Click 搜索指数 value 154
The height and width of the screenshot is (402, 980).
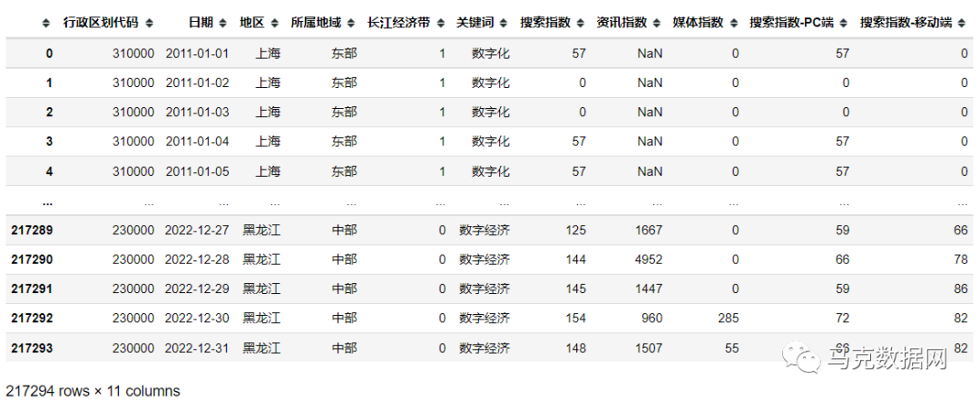(576, 319)
